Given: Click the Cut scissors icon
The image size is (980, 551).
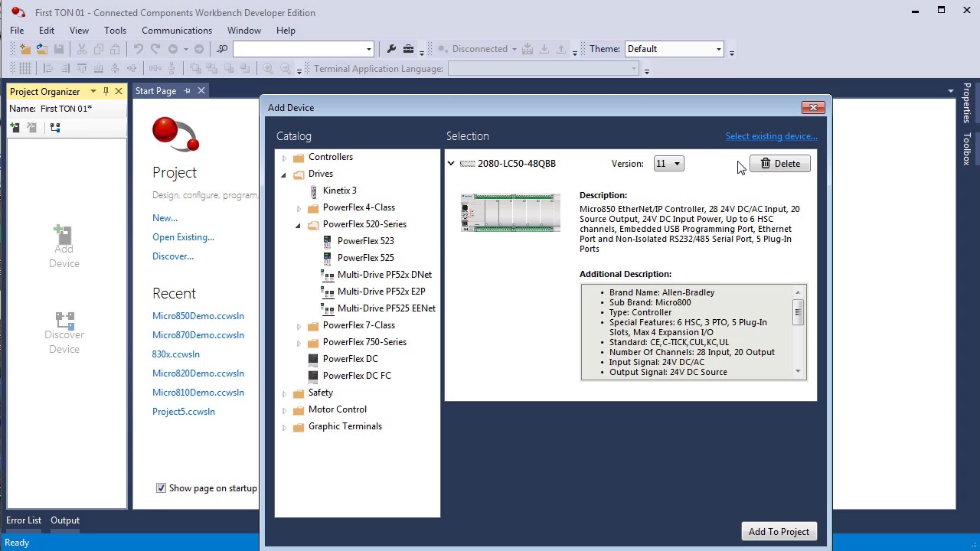Looking at the screenshot, I should (x=82, y=49).
